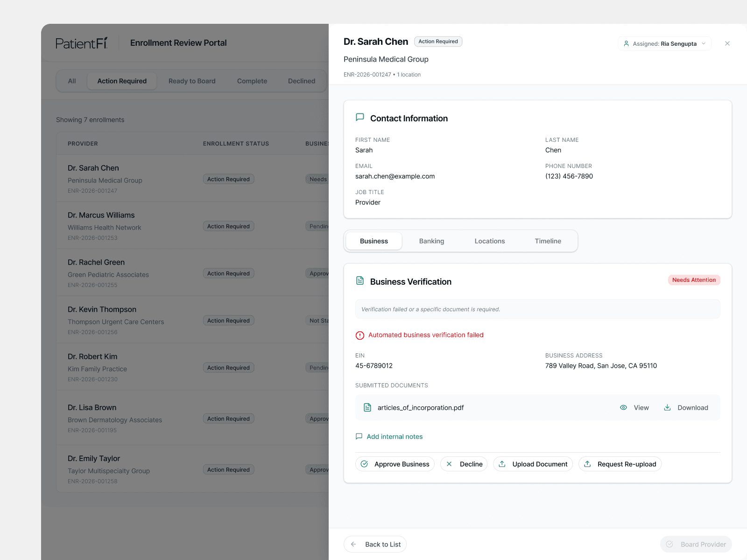This screenshot has width=747, height=560.
Task: Select the Action Required filter tab
Action: point(122,81)
